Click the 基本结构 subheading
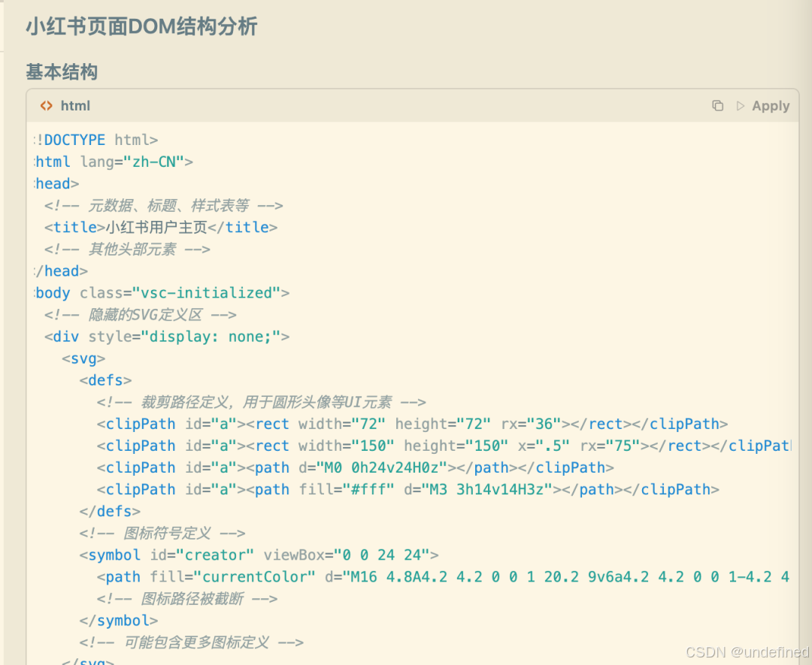The image size is (812, 665). (62, 72)
